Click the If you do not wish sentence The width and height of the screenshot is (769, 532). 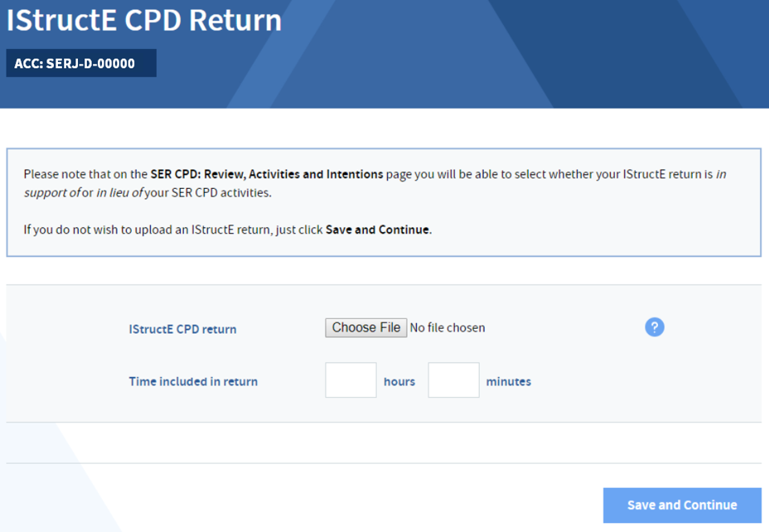tap(228, 230)
